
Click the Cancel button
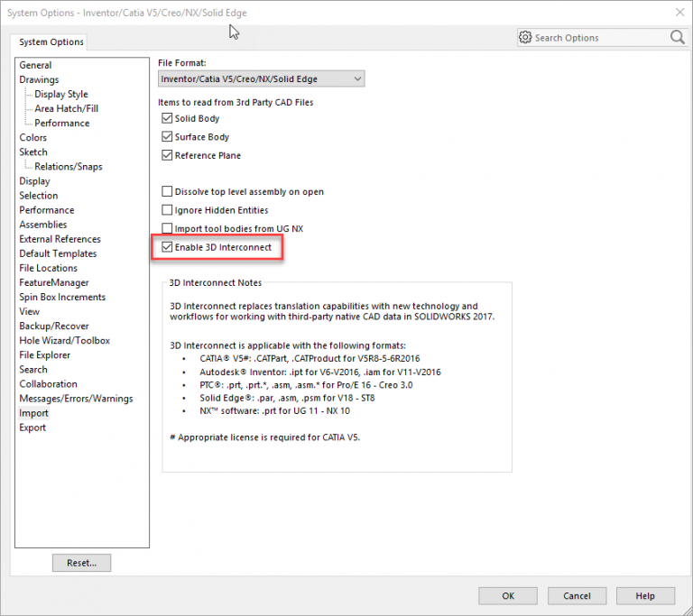[577, 595]
